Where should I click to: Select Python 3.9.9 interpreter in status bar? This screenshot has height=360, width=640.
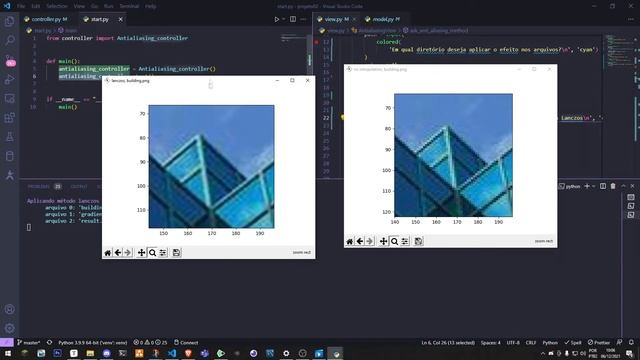click(93, 342)
